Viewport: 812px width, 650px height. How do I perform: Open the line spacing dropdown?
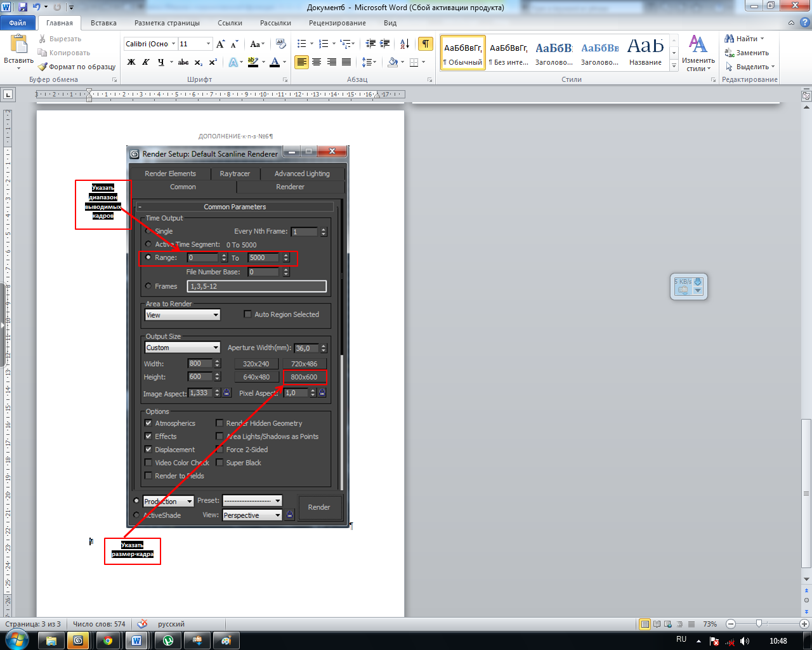369,62
